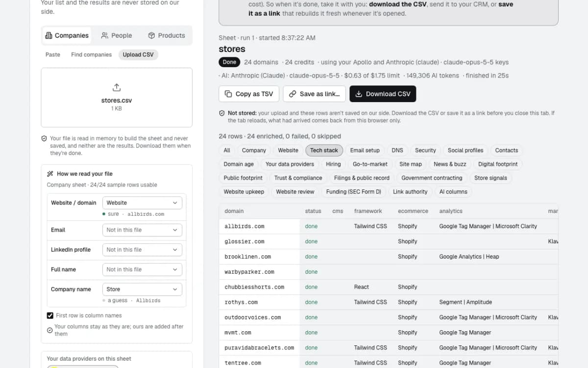Select the AI columns group
The width and height of the screenshot is (588, 368).
point(453,191)
